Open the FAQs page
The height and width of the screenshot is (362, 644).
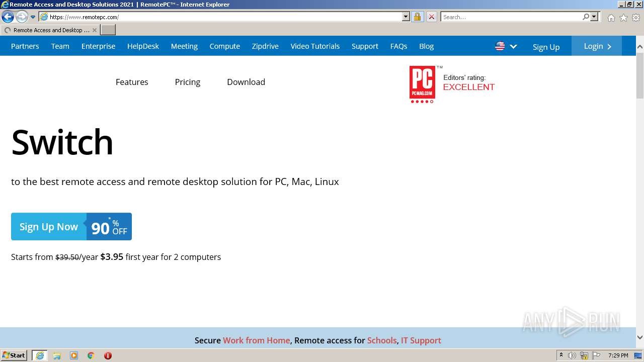(398, 46)
